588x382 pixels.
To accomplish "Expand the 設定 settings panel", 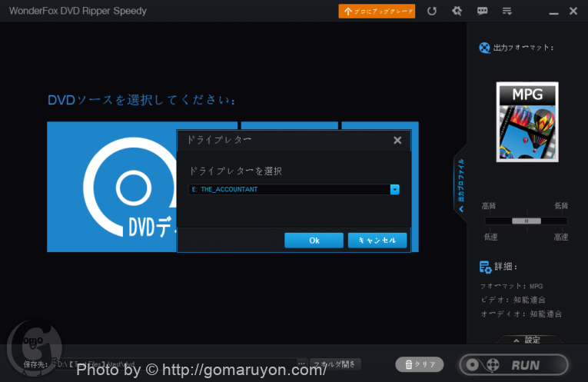I will pos(527,340).
